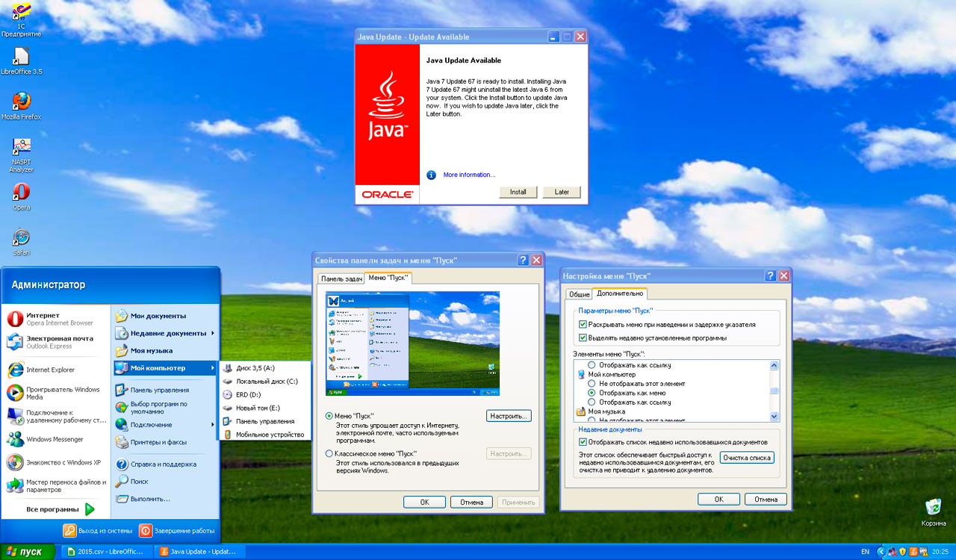The width and height of the screenshot is (956, 560).
Task: Toggle Выделять недавно установленные программы checkbox
Action: [583, 337]
